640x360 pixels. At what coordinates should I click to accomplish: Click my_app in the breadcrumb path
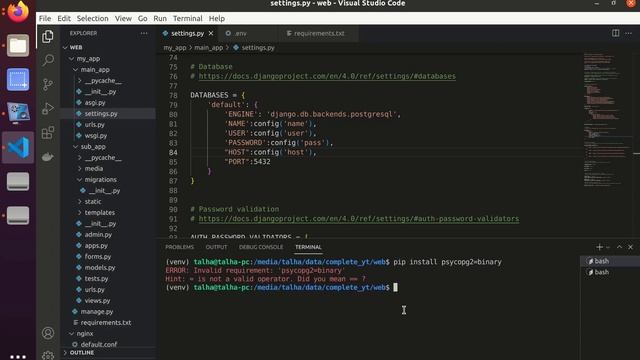pos(175,48)
